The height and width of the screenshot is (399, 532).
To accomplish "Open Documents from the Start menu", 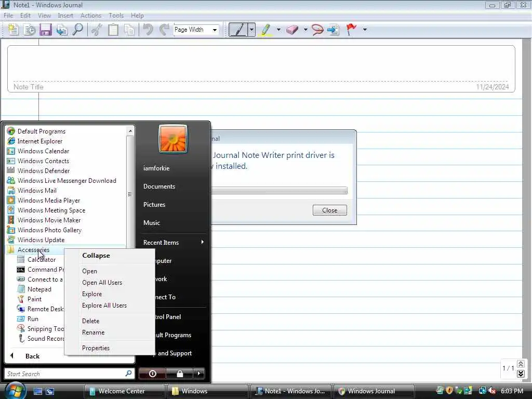I will tap(159, 187).
